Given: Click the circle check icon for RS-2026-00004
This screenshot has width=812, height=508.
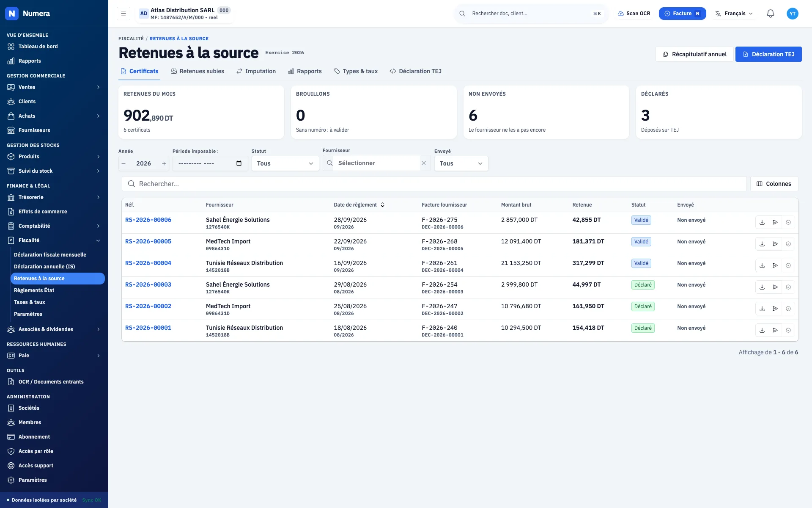Looking at the screenshot, I should 788,265.
